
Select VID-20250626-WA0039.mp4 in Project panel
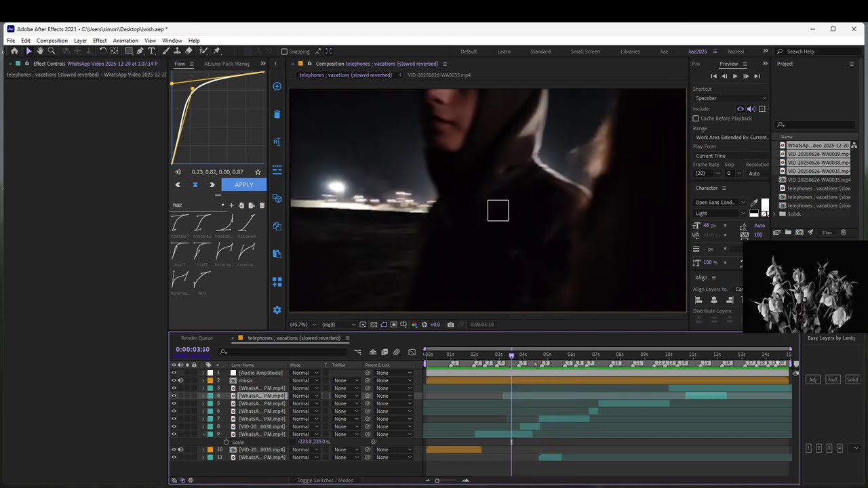818,154
